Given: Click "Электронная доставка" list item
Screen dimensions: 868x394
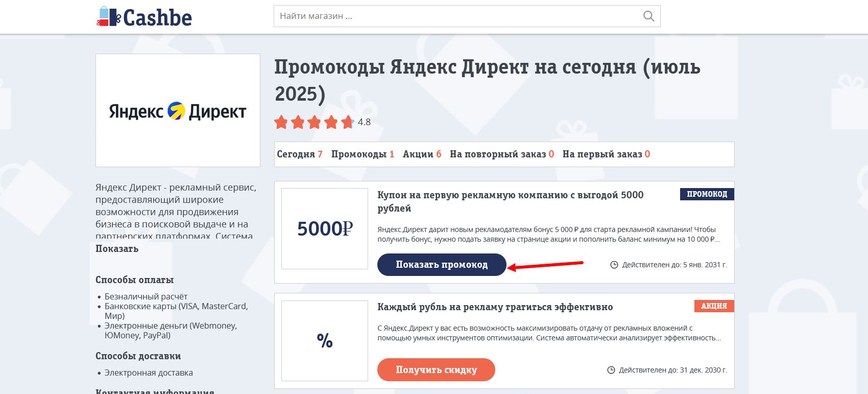Looking at the screenshot, I should [149, 373].
